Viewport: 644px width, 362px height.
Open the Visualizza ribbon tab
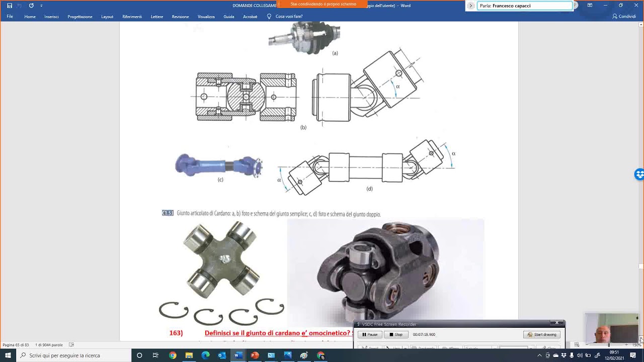tap(206, 17)
